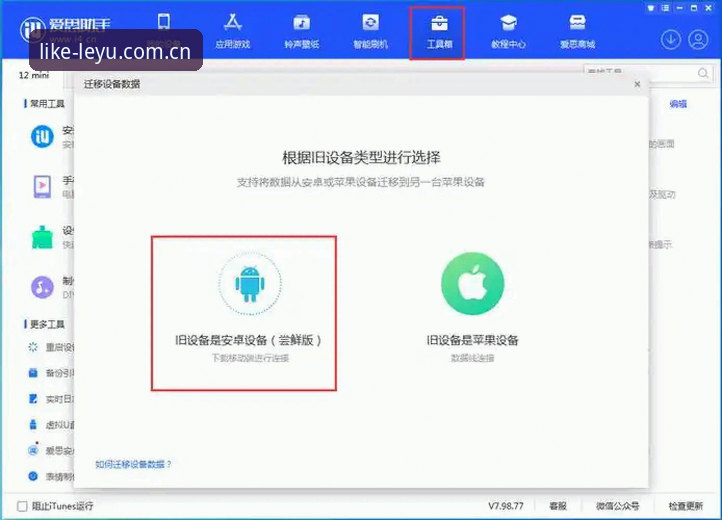The image size is (722, 520).
Task: Click the blue backup folder icon
Action: 33,373
